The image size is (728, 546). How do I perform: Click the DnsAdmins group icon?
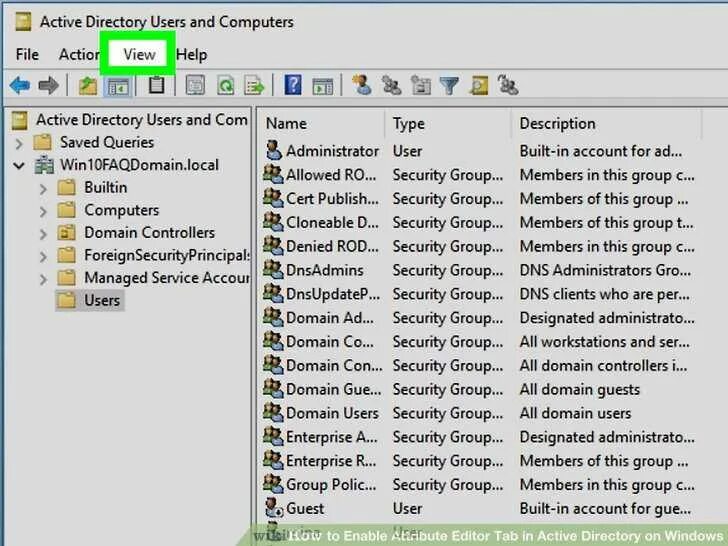273,269
